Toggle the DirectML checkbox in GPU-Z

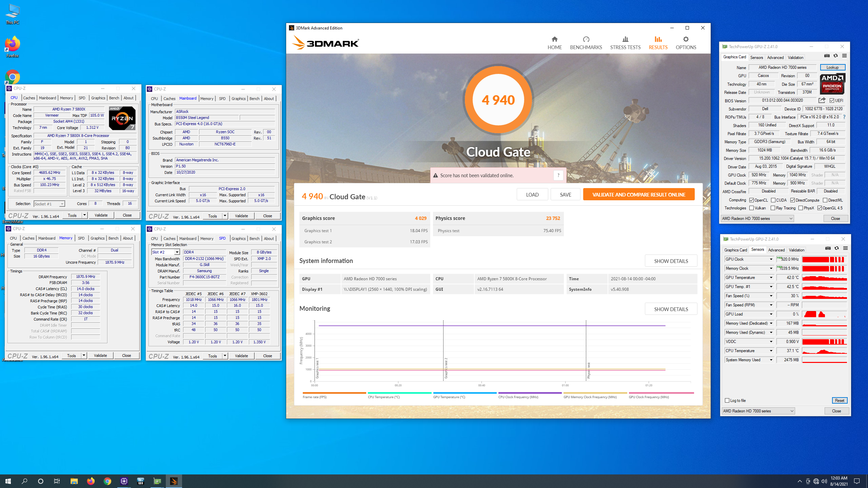[x=825, y=200]
